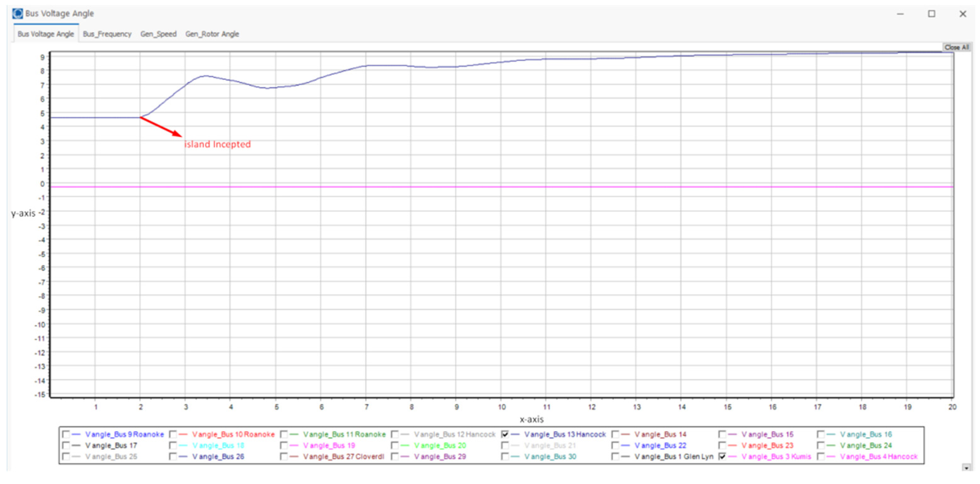Tick the Vangle_Bus 27 Cloverdl checkbox

[284, 456]
